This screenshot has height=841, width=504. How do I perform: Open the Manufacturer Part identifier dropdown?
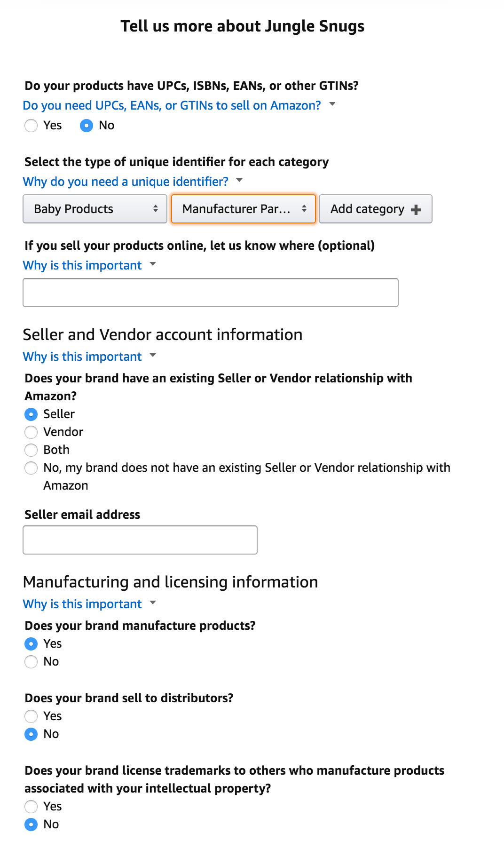(244, 209)
